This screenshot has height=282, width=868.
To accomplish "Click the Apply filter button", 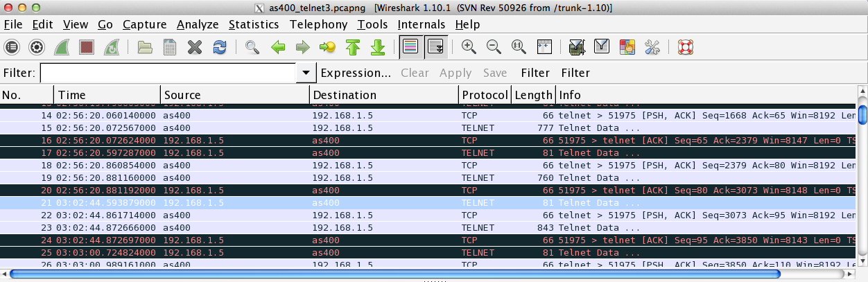I will point(455,73).
